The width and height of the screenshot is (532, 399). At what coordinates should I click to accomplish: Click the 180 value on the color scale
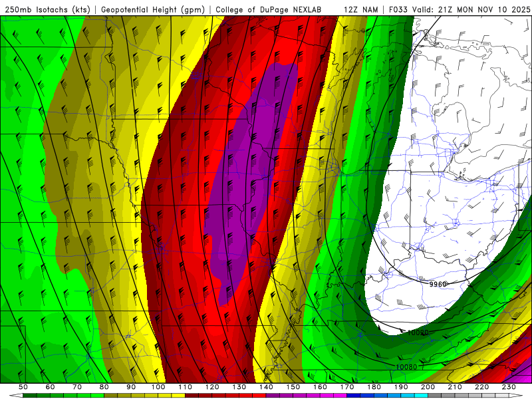pos(374,387)
